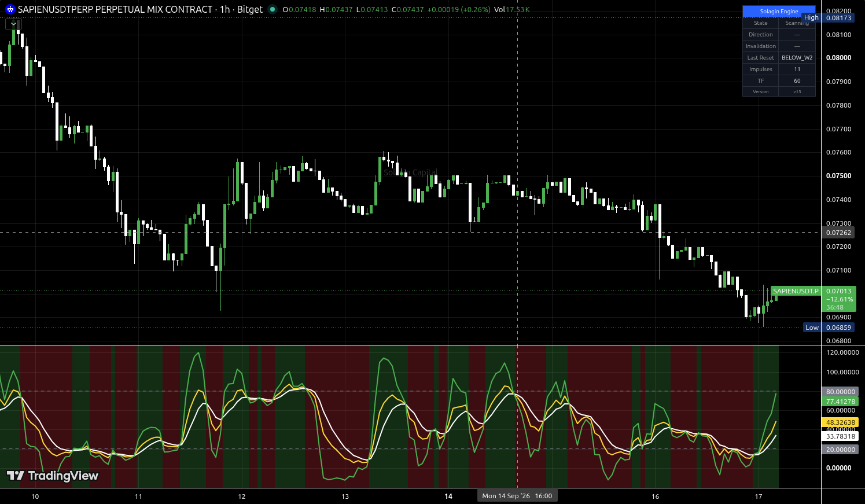Click the 120.00000 oscillator axis label
This screenshot has width=865, height=504.
click(842, 352)
